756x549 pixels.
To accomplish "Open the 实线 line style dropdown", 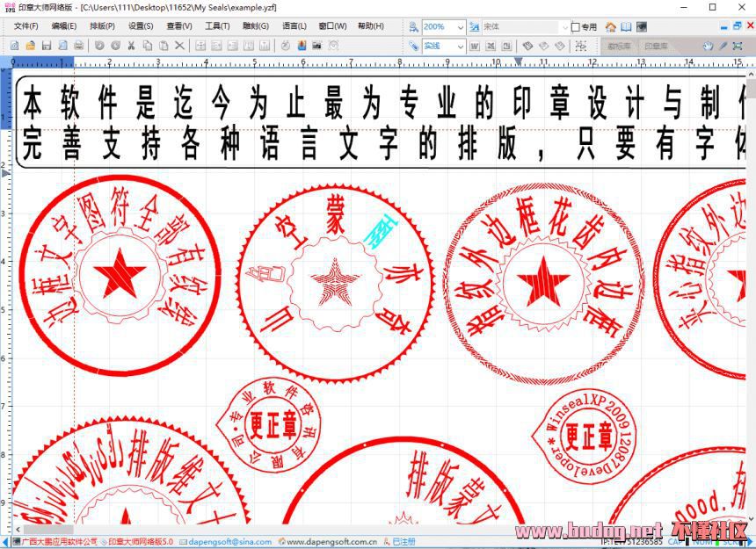I will pyautogui.click(x=461, y=46).
